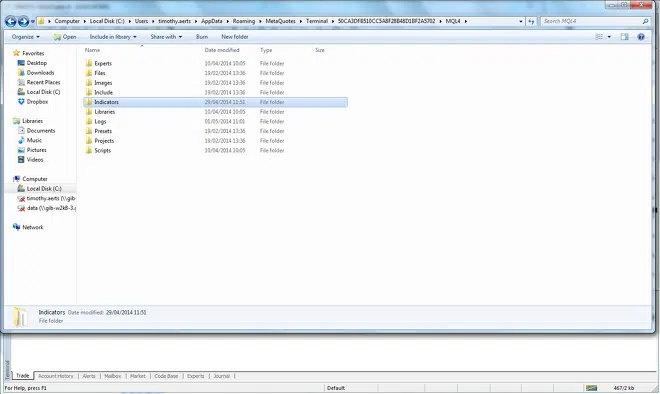Image resolution: width=660 pixels, height=394 pixels.
Task: Expand the Include in library dropdown
Action: pos(113,37)
